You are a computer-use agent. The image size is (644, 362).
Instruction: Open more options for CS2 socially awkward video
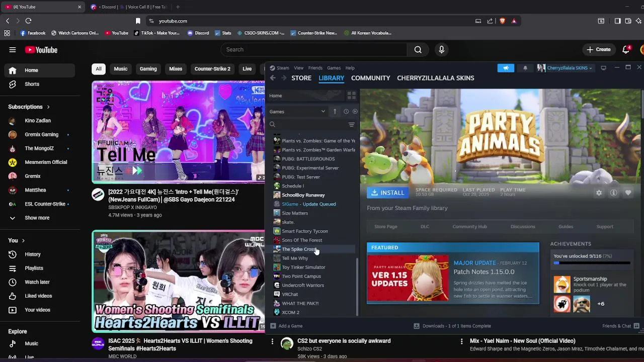461,342
